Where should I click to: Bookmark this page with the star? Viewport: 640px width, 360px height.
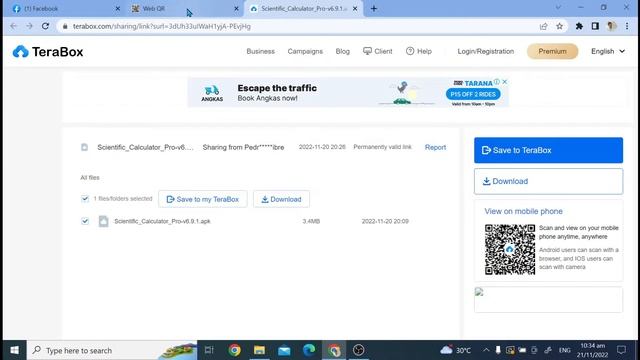pos(560,27)
